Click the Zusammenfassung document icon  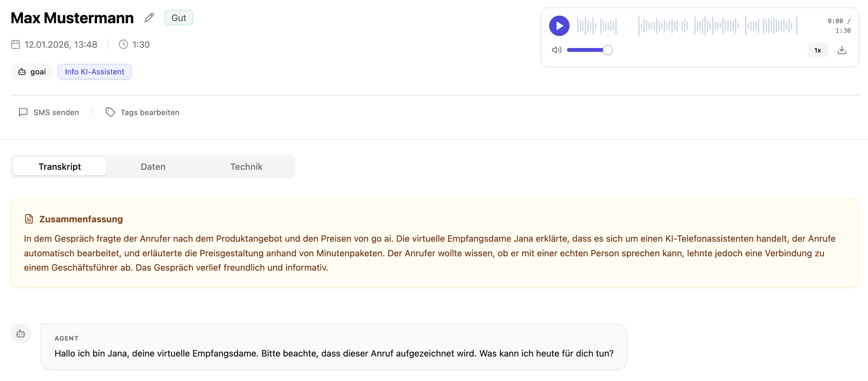29,219
